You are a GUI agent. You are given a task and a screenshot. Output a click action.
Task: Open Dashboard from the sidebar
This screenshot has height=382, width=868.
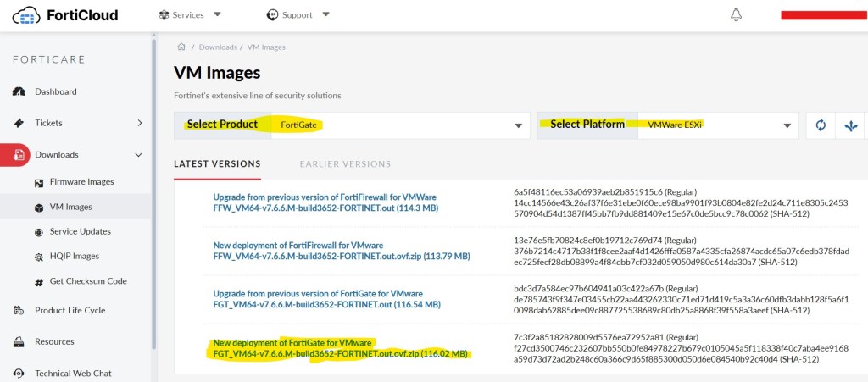pos(55,91)
